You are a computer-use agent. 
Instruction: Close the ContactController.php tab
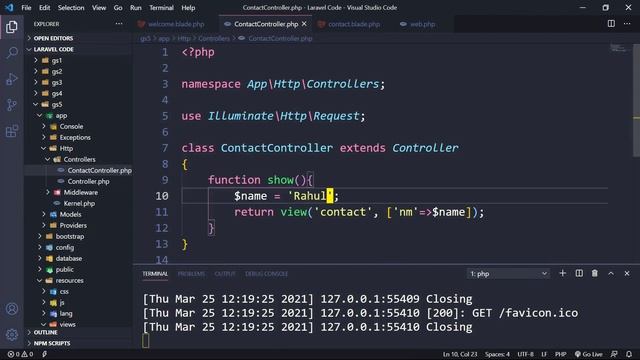[x=304, y=24]
